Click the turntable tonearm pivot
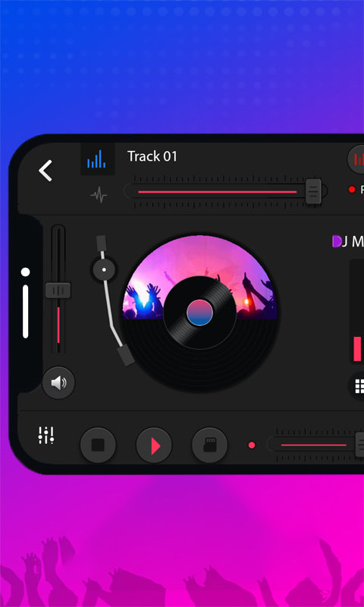 pos(104,269)
